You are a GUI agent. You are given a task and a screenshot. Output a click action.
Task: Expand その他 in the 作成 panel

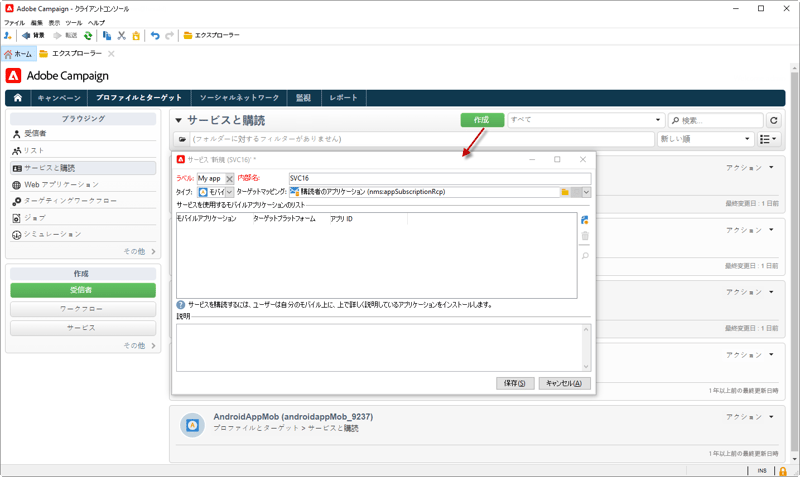click(139, 346)
